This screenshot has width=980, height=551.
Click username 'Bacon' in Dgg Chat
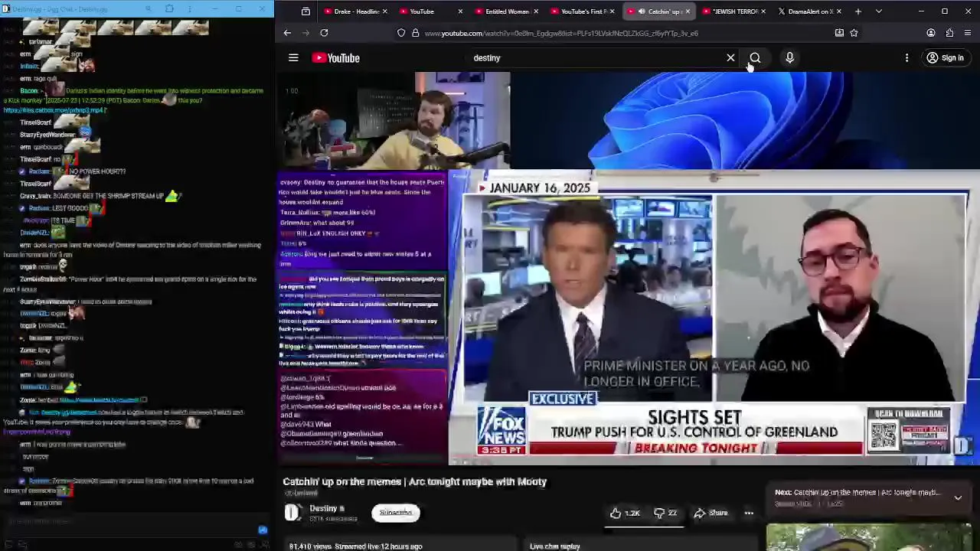coord(29,91)
